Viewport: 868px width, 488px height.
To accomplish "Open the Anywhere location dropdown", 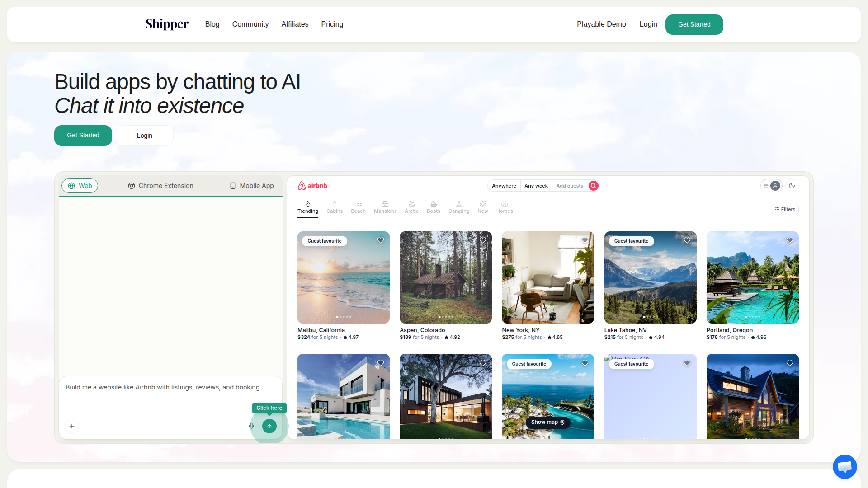I will [x=504, y=186].
